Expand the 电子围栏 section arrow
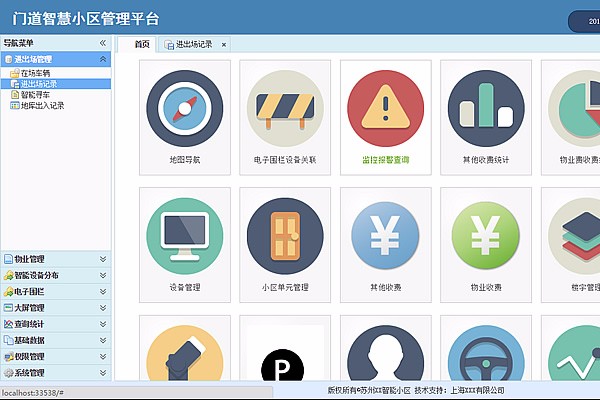This screenshot has width=600, height=400. click(x=103, y=292)
